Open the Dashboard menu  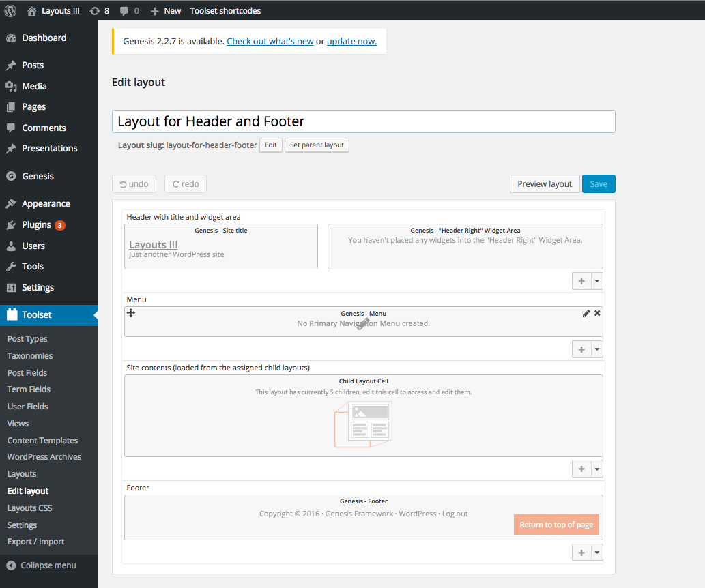coord(49,38)
